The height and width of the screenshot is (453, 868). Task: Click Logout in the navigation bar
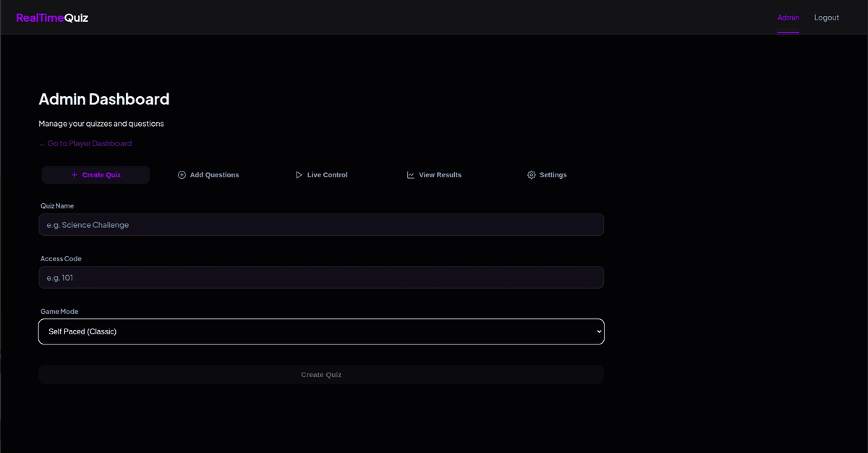(x=826, y=17)
